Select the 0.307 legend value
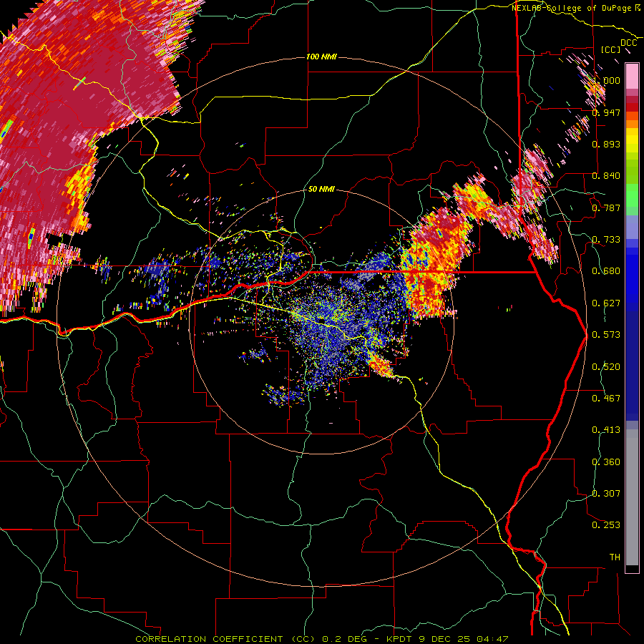This screenshot has width=644, height=644. pos(606,493)
